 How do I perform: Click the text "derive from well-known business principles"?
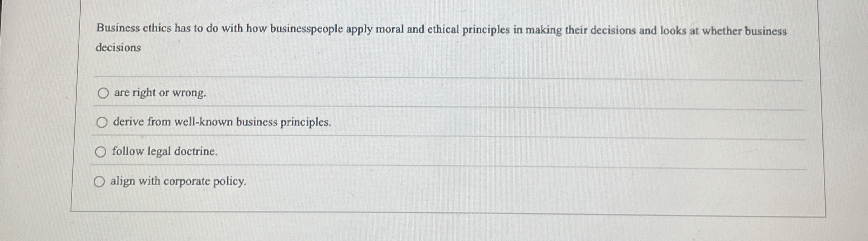tap(221, 122)
